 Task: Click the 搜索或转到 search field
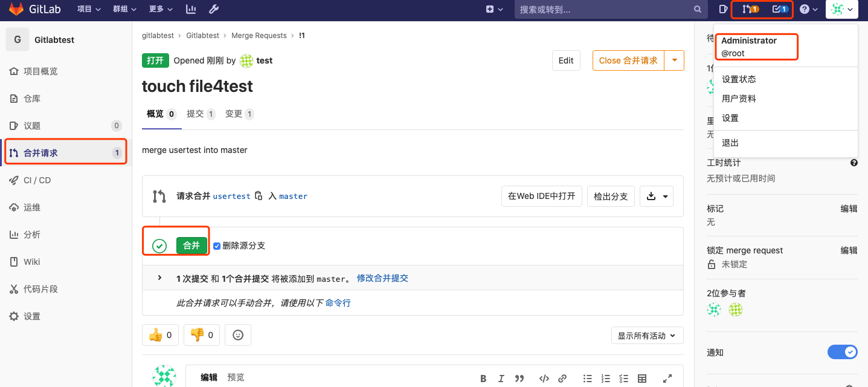604,9
